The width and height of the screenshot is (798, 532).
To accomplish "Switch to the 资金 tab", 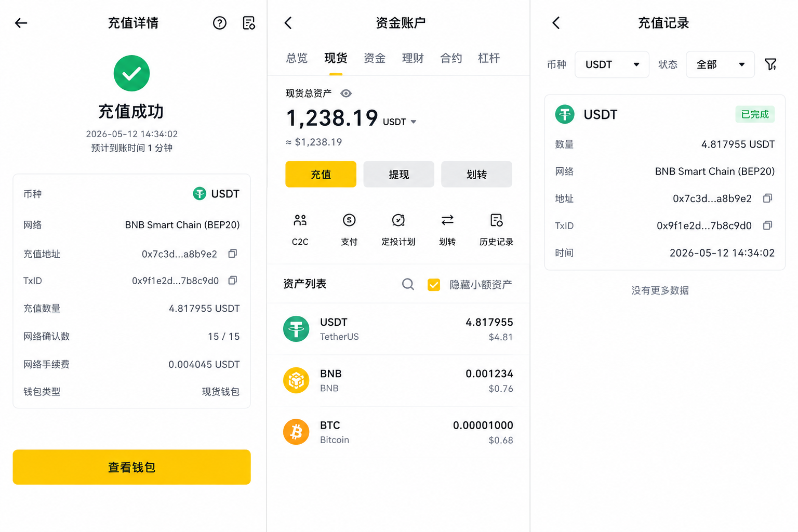I will tap(375, 58).
